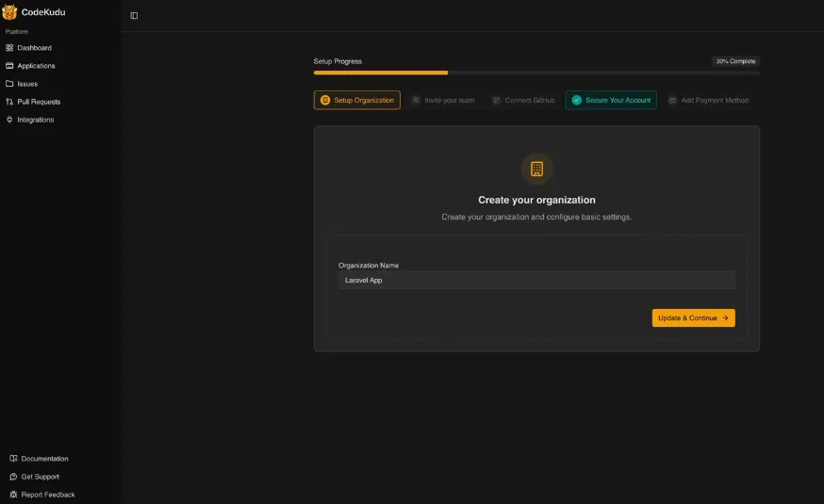Click the Organization Name input field
The image size is (824, 504).
coord(536,280)
